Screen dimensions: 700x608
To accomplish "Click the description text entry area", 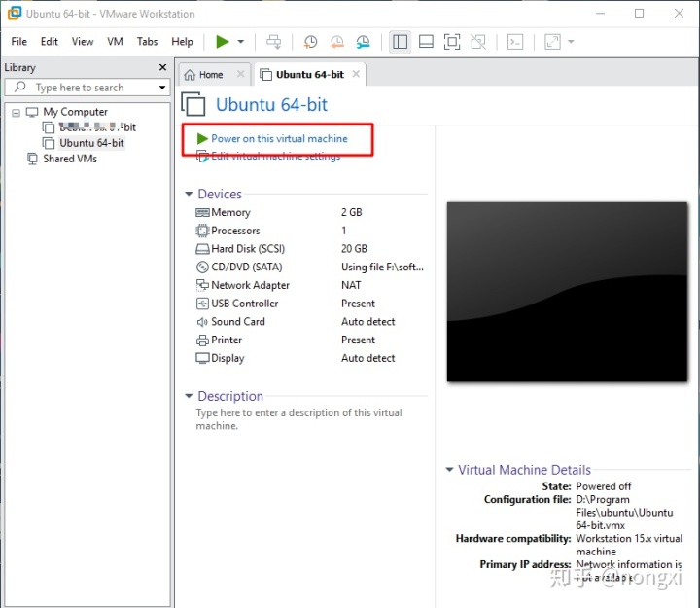I will click(x=298, y=419).
